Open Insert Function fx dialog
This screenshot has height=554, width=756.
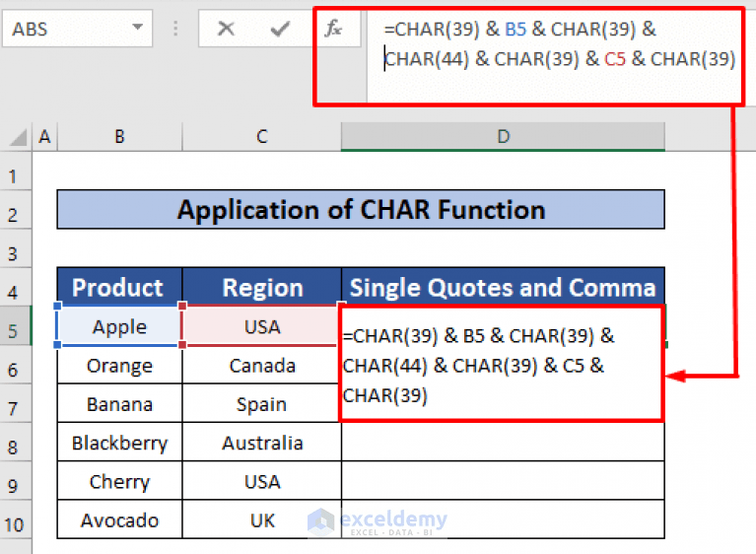click(x=333, y=29)
